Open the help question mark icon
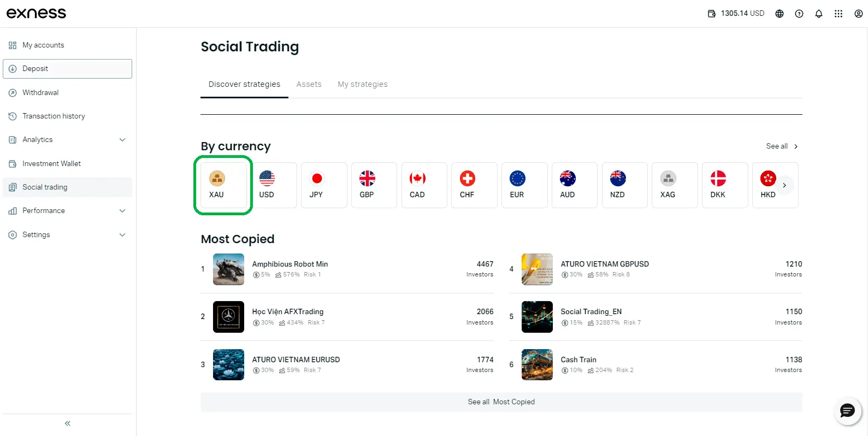The image size is (868, 436). click(799, 14)
